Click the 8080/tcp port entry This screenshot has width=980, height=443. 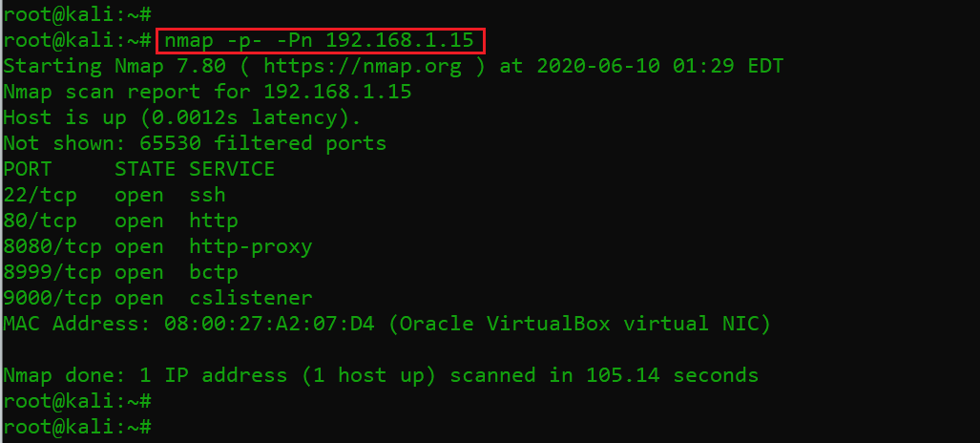52,247
